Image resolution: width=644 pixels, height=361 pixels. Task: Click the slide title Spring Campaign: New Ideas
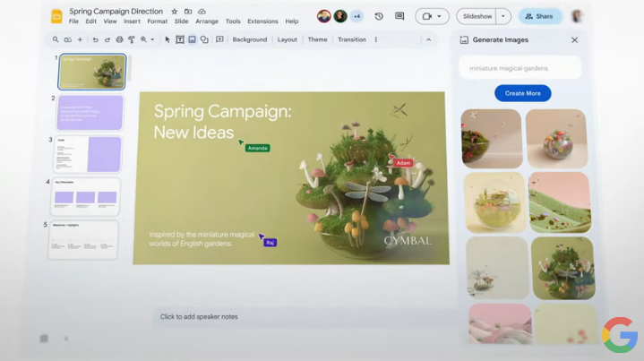coord(222,122)
